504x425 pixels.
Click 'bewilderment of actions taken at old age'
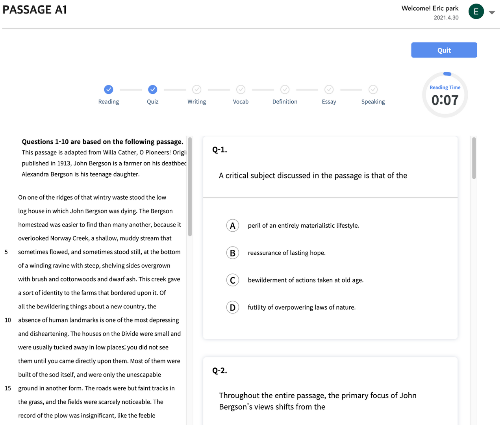[x=306, y=280]
